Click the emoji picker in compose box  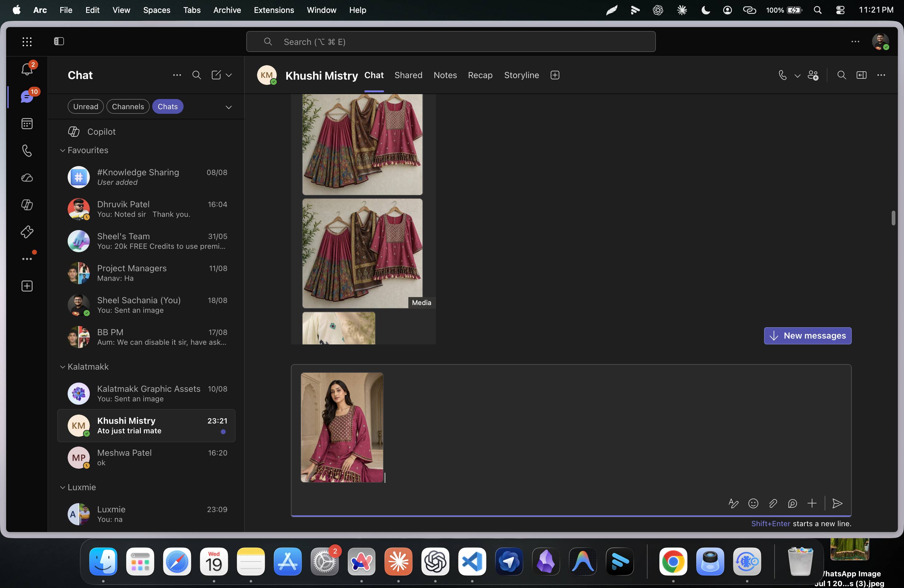click(753, 503)
